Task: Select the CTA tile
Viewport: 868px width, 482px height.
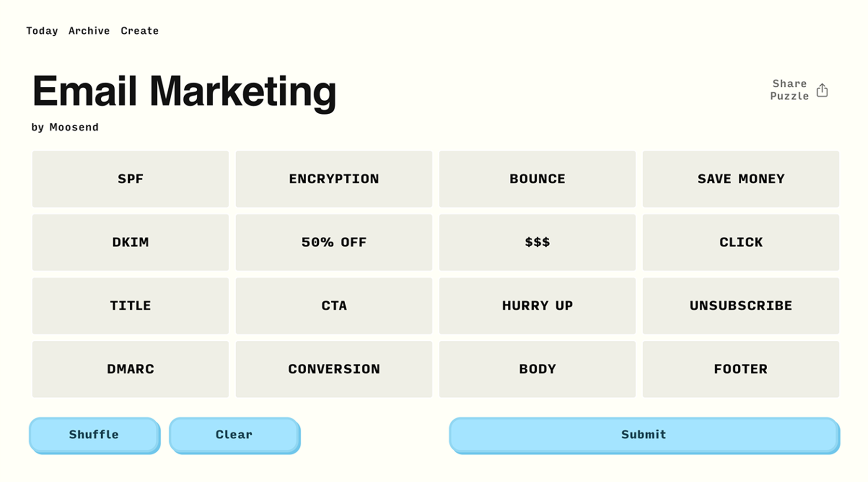Action: pos(334,306)
